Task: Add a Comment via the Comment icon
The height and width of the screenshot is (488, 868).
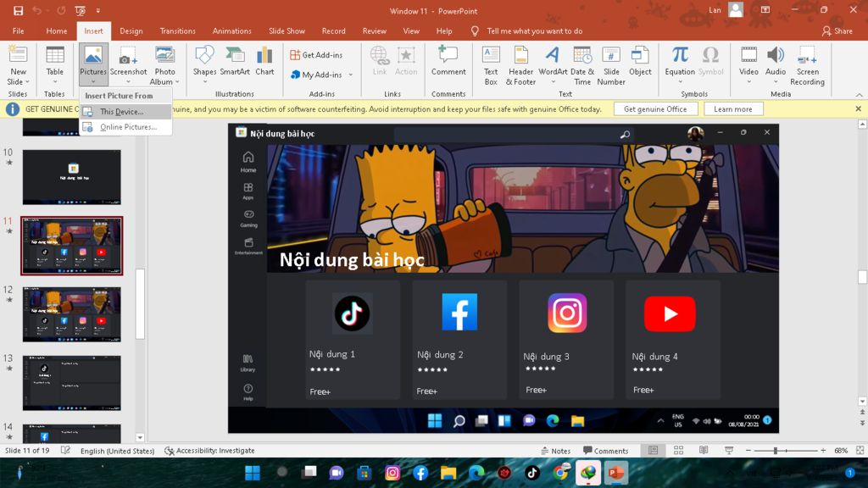Action: (448, 56)
